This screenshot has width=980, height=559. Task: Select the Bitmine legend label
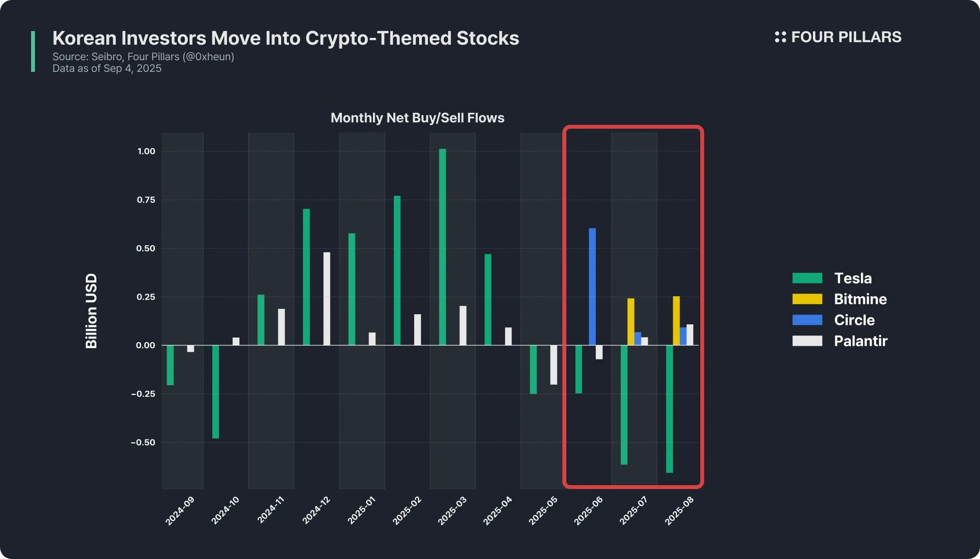click(x=860, y=299)
